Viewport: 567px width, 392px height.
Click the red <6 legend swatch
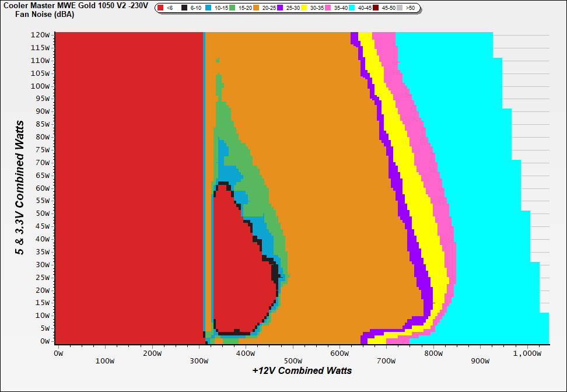pyautogui.click(x=162, y=8)
